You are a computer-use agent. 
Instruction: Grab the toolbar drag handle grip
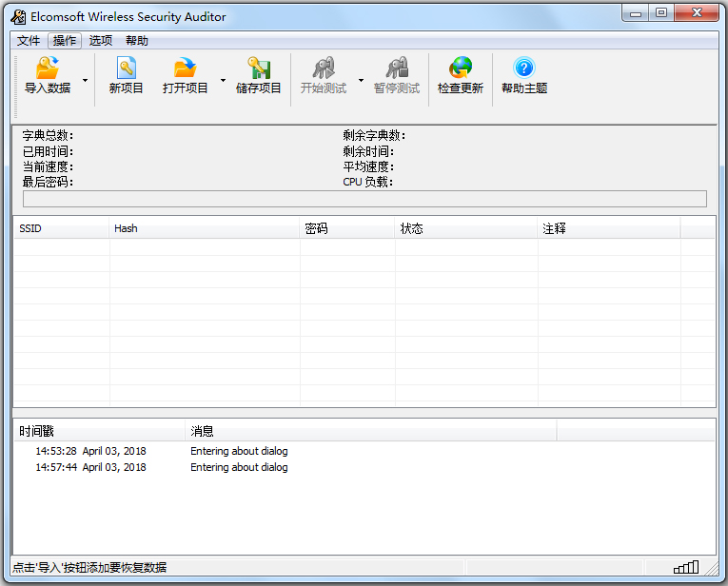pyautogui.click(x=15, y=87)
